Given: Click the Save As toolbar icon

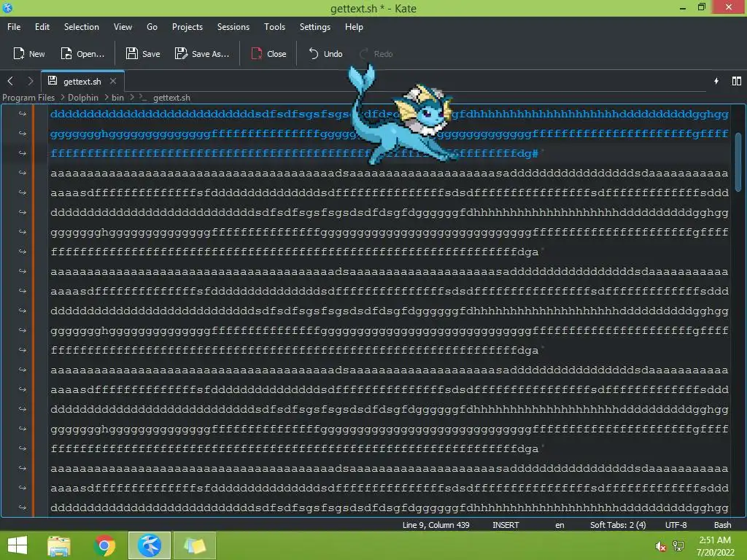Looking at the screenshot, I should pos(181,53).
